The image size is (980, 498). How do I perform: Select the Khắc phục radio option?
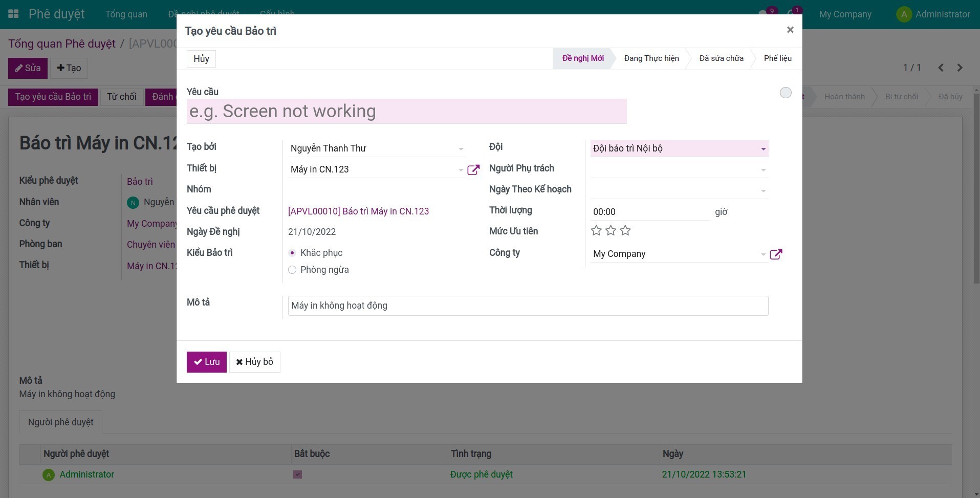click(x=292, y=253)
